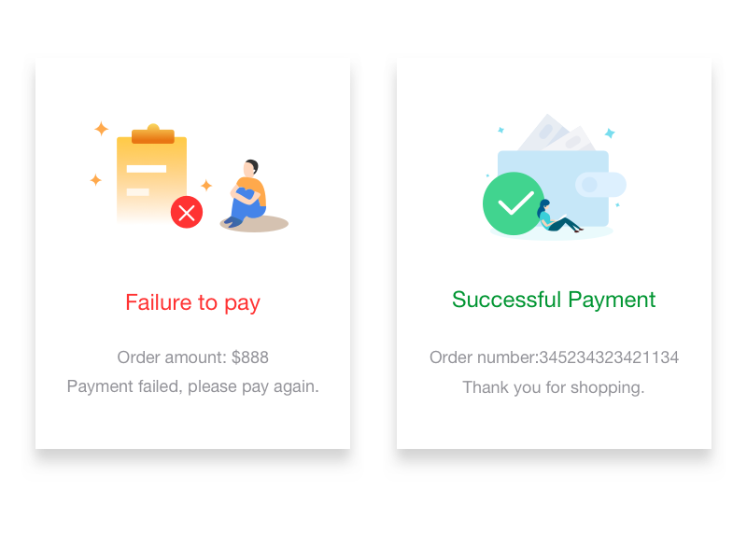The width and height of the screenshot is (747, 560).
Task: Click the orange sparkle left of the clipboard
Action: (95, 180)
